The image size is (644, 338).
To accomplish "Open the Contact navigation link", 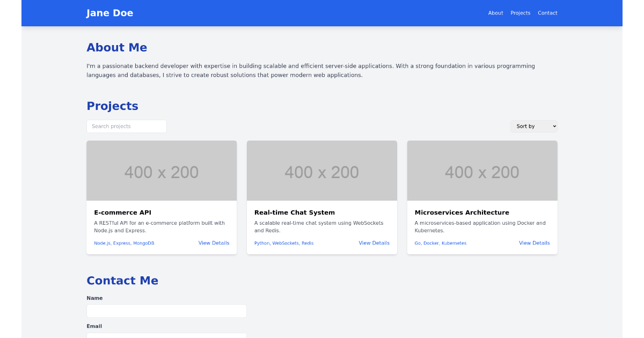I will [547, 13].
